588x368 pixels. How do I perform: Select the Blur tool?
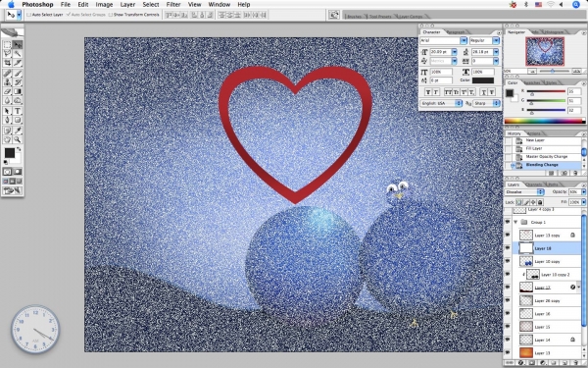pos(7,100)
